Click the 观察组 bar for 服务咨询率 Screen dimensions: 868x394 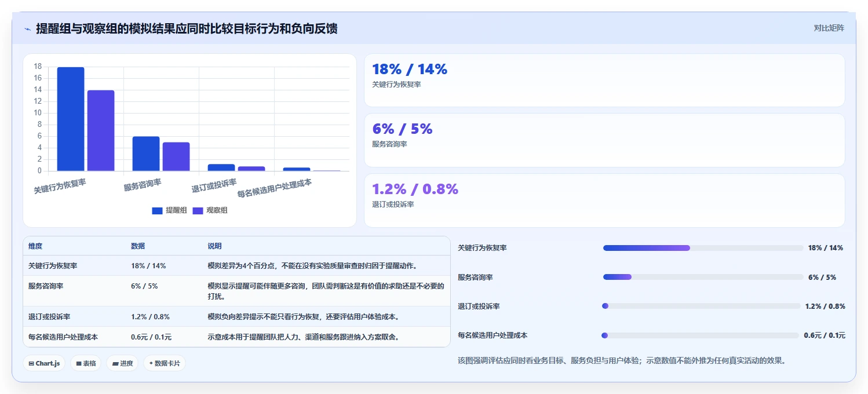(x=176, y=157)
